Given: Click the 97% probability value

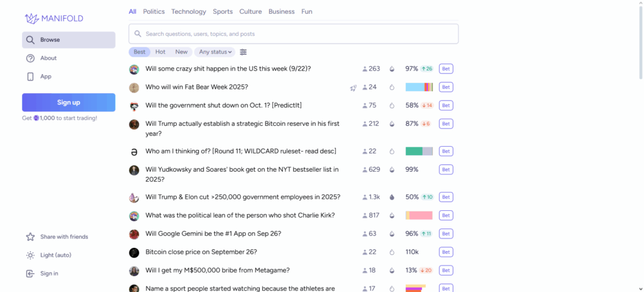Looking at the screenshot, I should (412, 69).
